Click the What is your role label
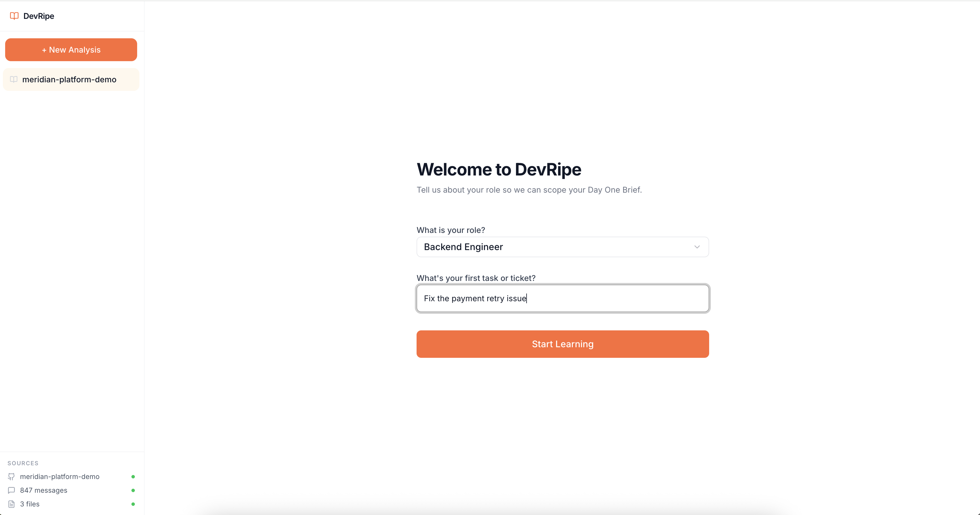 tap(451, 230)
